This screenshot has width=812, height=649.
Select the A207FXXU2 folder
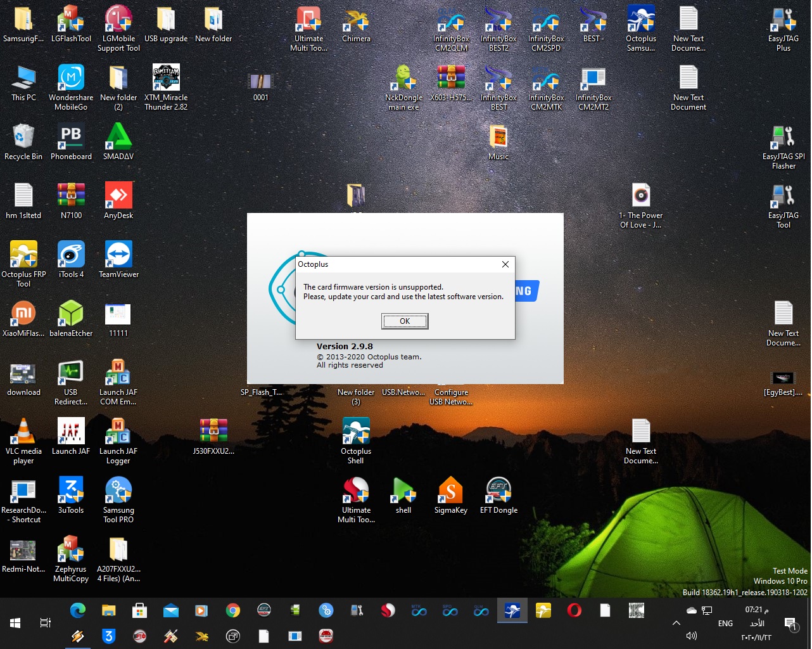[x=118, y=560]
